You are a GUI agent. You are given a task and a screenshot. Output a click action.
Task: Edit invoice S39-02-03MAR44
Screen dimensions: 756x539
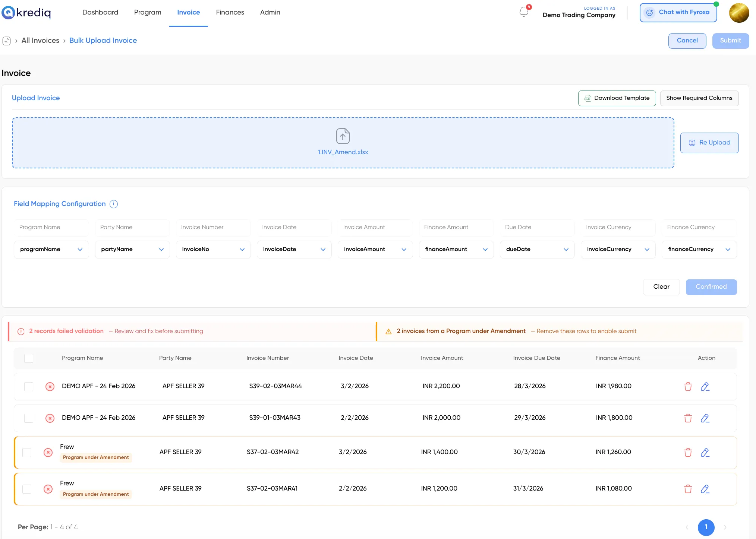pyautogui.click(x=705, y=386)
